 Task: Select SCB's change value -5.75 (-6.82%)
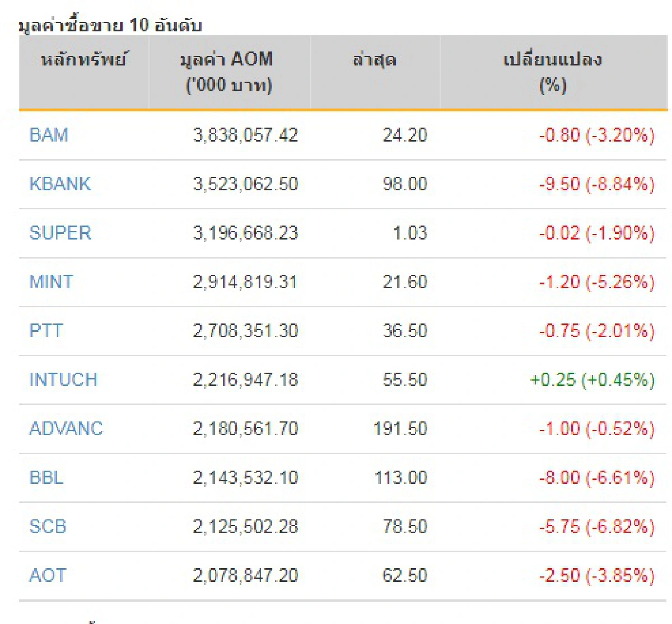click(595, 527)
